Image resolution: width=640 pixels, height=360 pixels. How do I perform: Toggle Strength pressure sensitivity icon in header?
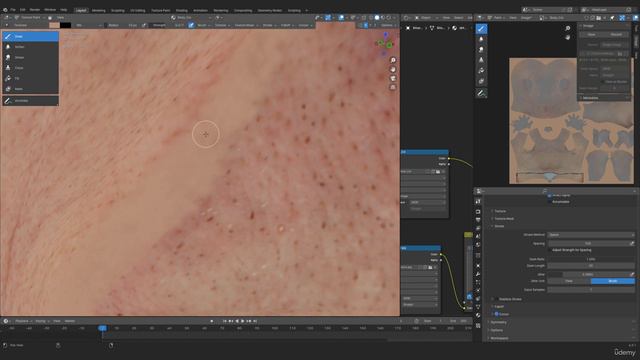(x=191, y=25)
